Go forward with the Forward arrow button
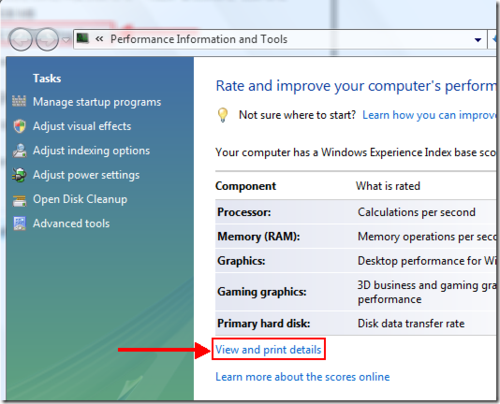This screenshot has width=500, height=404. 47,40
